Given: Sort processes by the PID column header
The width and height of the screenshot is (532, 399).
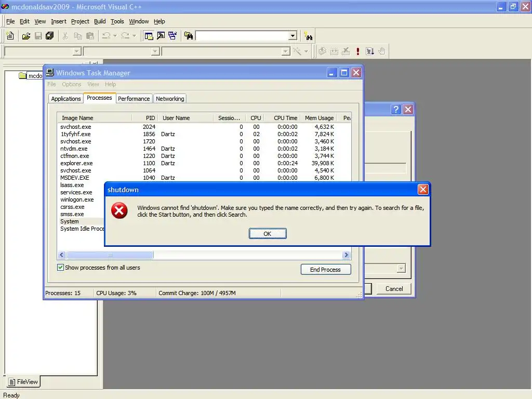Looking at the screenshot, I should (145, 118).
